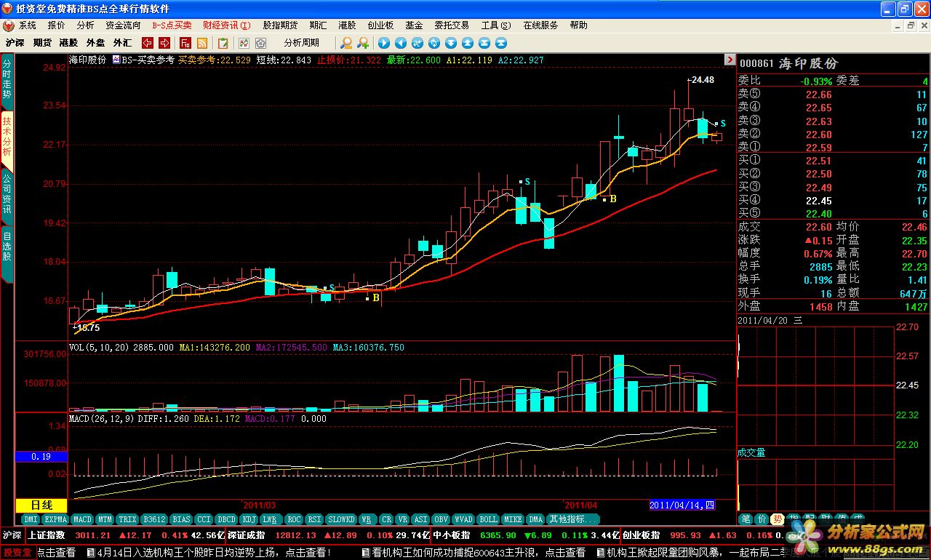The width and height of the screenshot is (931, 560).
Task: Click the app logo icon beside 系统
Action: pos(8,25)
